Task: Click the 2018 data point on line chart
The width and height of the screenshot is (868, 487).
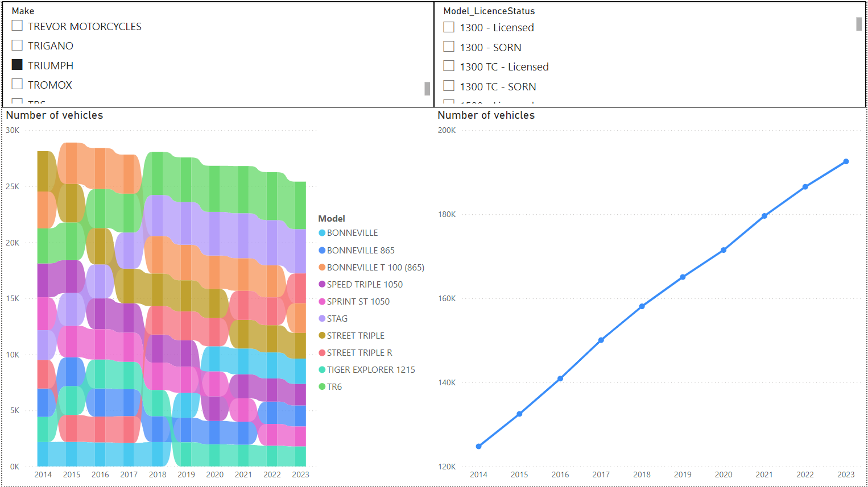Action: [642, 306]
